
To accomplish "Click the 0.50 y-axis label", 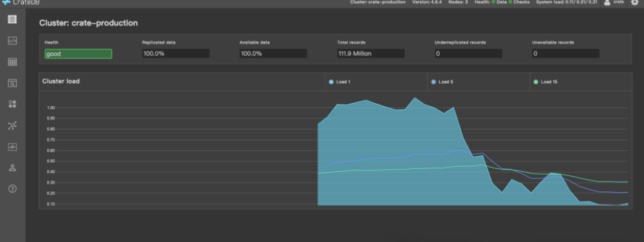I will [x=51, y=161].
